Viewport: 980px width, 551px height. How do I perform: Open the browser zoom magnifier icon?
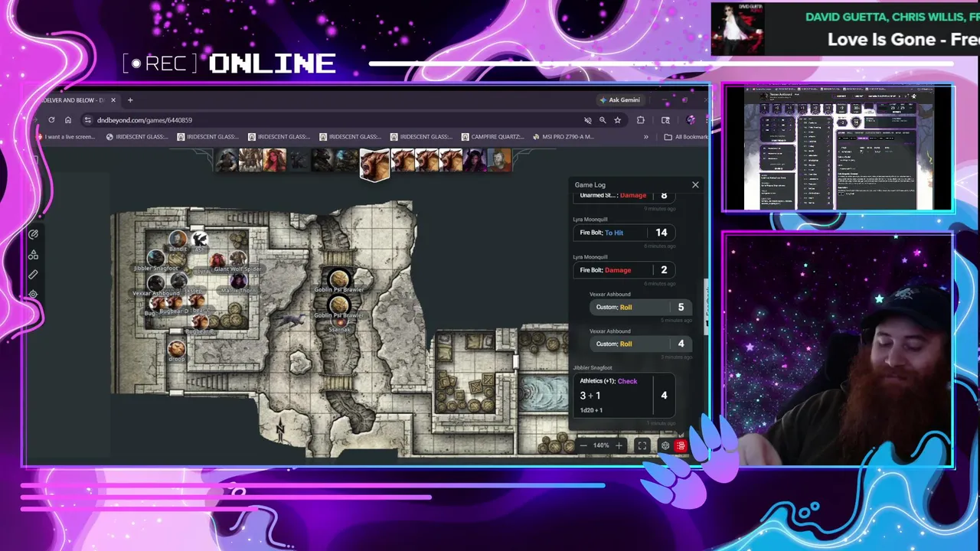[603, 120]
